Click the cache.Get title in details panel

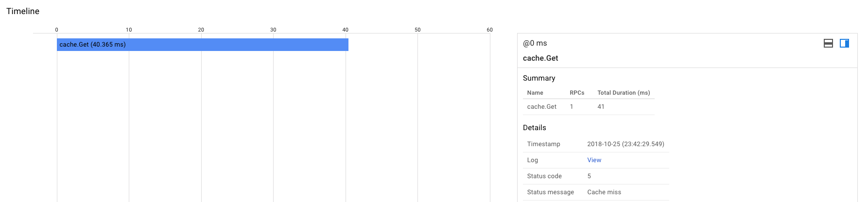[x=540, y=58]
